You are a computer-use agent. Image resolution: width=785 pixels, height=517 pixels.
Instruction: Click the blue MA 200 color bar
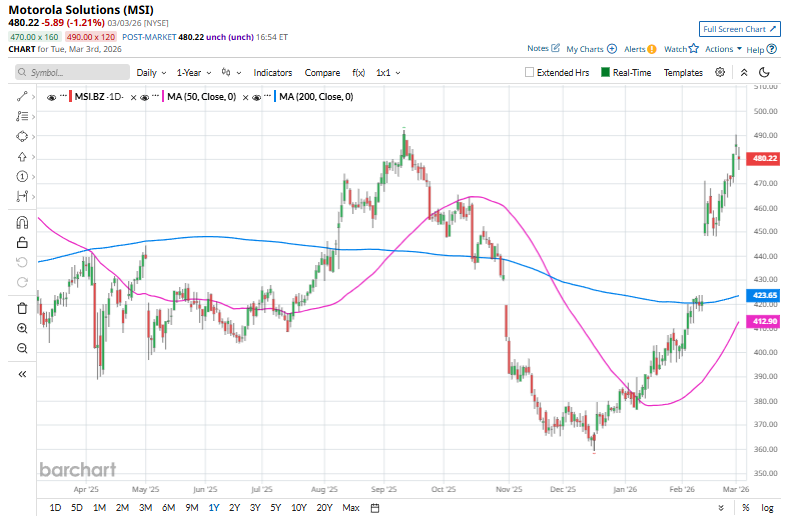click(275, 97)
